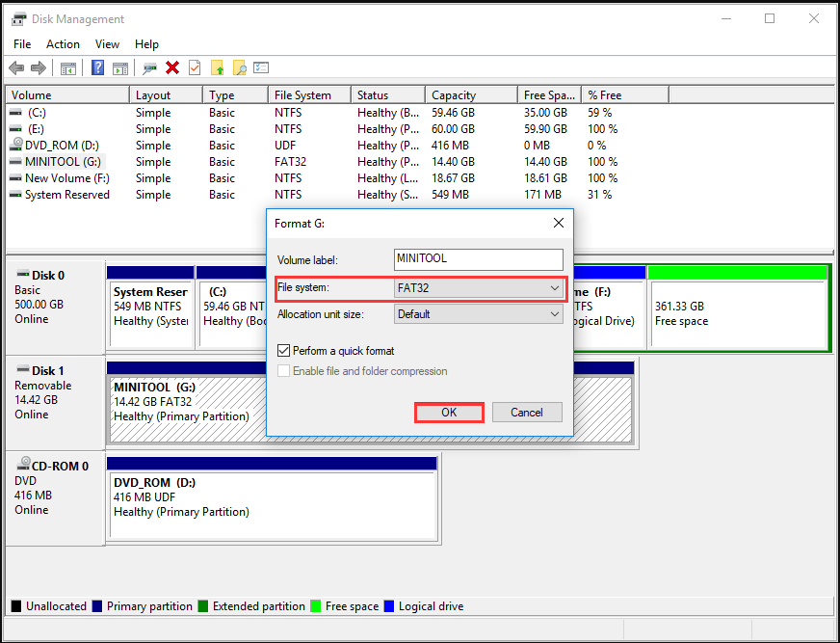The image size is (840, 643).
Task: Close the Format G: dialog with X
Action: click(x=558, y=223)
